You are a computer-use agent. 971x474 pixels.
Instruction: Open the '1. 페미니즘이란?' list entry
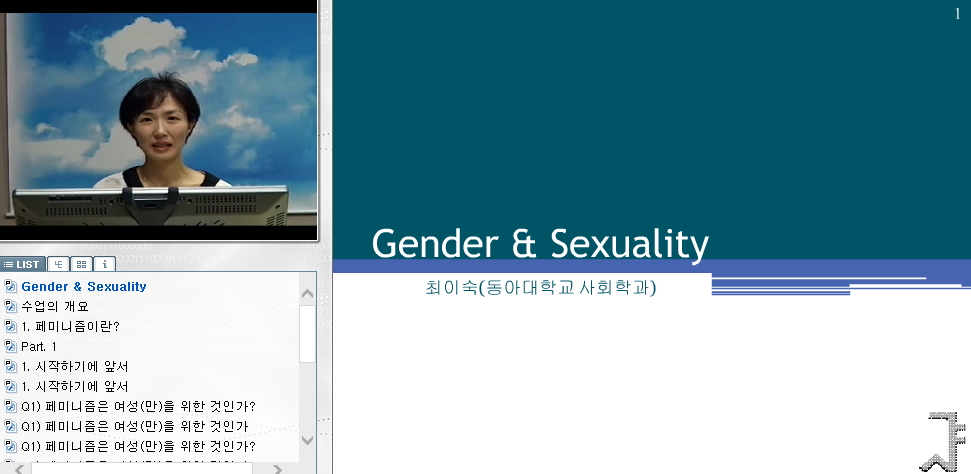pyautogui.click(x=70, y=327)
